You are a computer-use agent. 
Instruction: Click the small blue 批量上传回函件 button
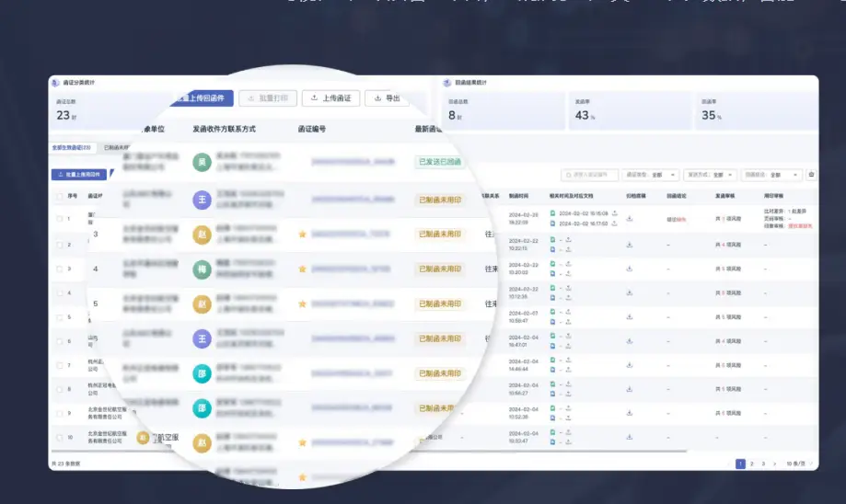pos(79,174)
